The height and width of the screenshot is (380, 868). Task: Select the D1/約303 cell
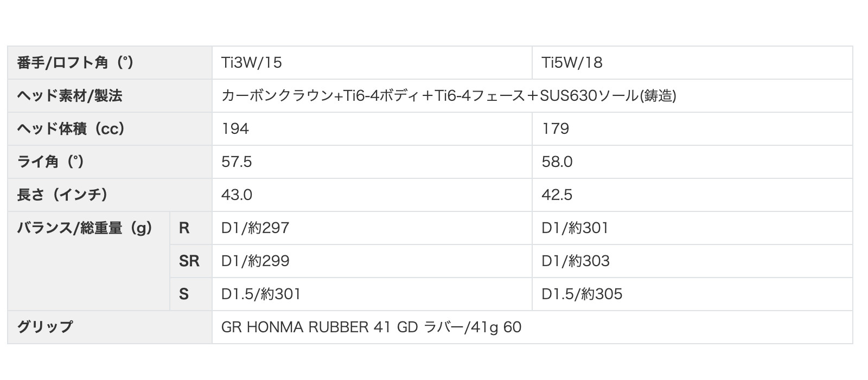[576, 261]
